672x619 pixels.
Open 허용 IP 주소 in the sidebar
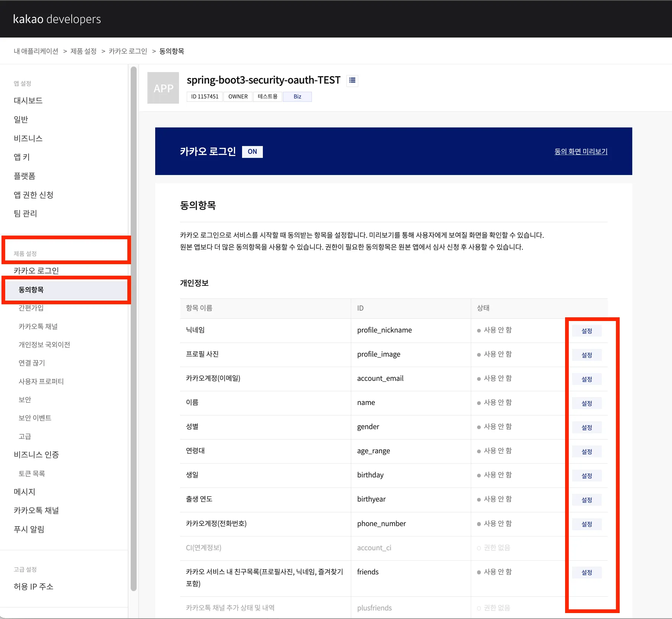click(x=33, y=587)
